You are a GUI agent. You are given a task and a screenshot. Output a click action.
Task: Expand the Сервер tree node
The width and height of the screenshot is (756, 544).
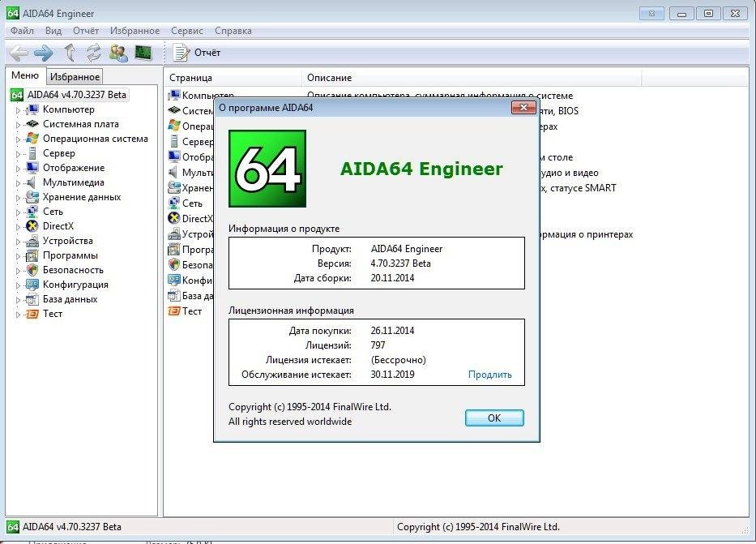click(19, 154)
